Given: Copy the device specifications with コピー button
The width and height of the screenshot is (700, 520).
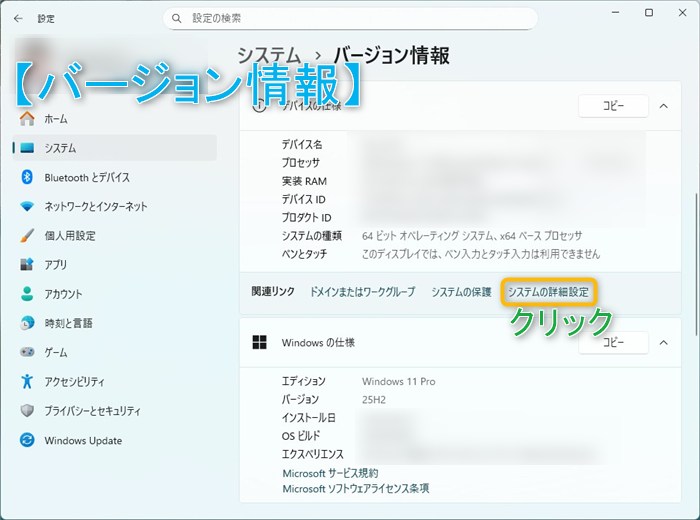Looking at the screenshot, I should click(x=612, y=105).
